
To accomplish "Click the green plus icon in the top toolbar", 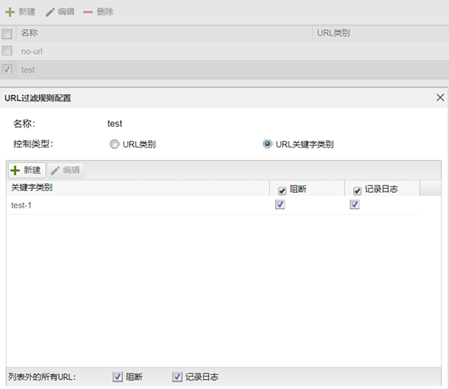I will (10, 12).
